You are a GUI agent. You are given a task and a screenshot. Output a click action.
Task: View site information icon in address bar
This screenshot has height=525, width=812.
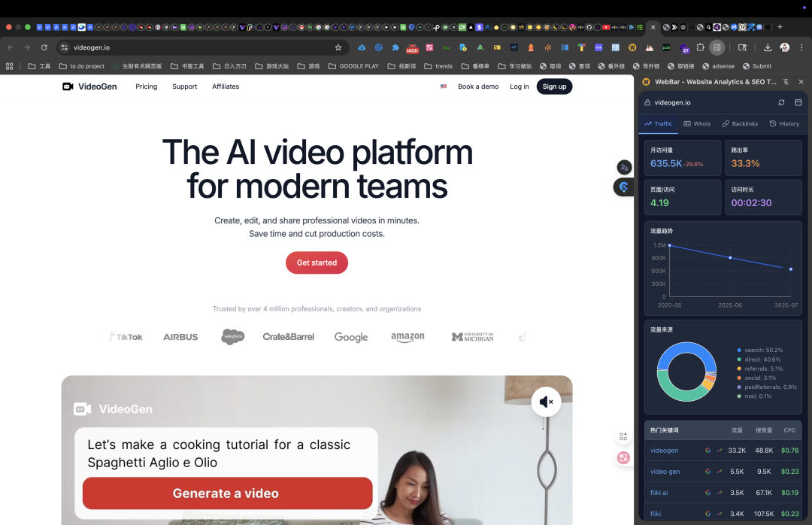tap(64, 47)
